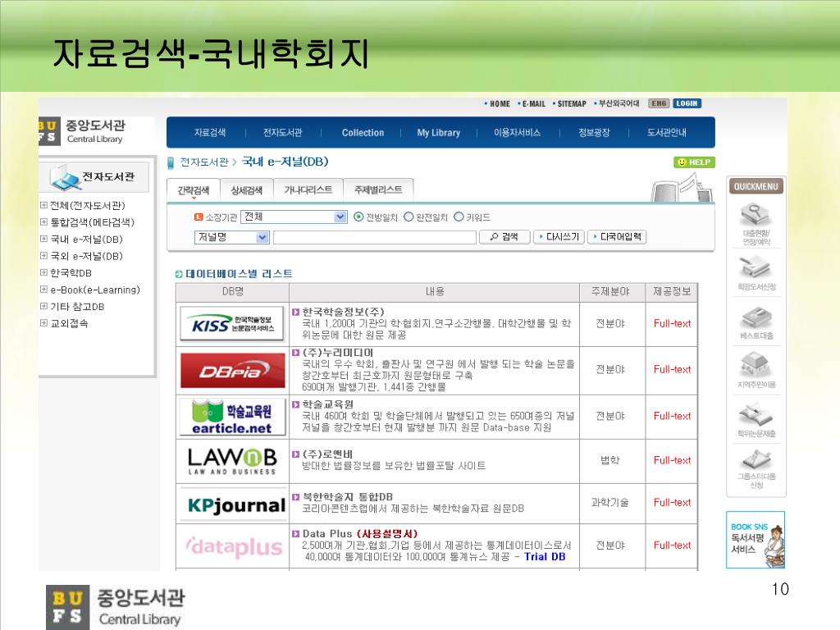840x630 pixels.
Task: Click quick menu 희망도서신청 icon
Action: 756,272
